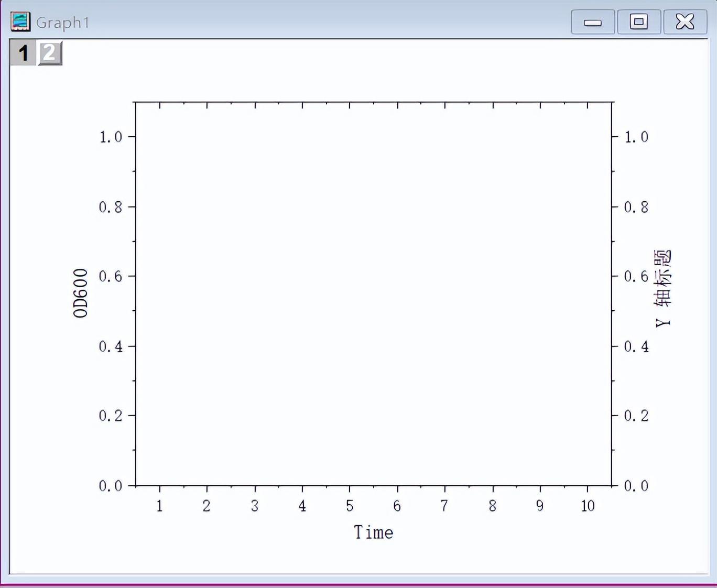This screenshot has height=588, width=717.
Task: Click right axis tick label 0.4
Action: (636, 346)
